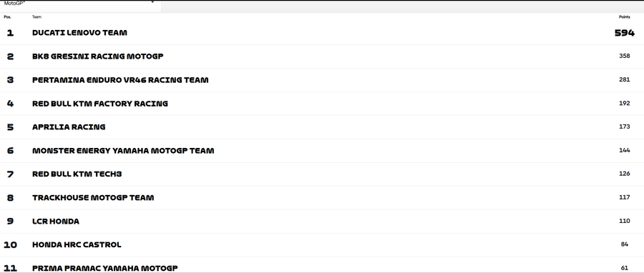644x273 pixels.
Task: Select the Ducati Lenovo Team row
Action: coord(322,33)
